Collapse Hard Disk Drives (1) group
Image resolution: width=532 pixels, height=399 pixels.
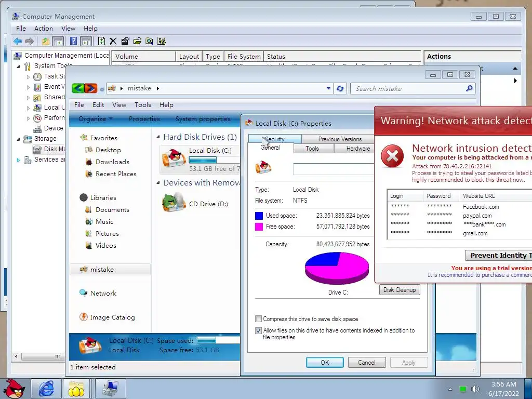pyautogui.click(x=158, y=137)
